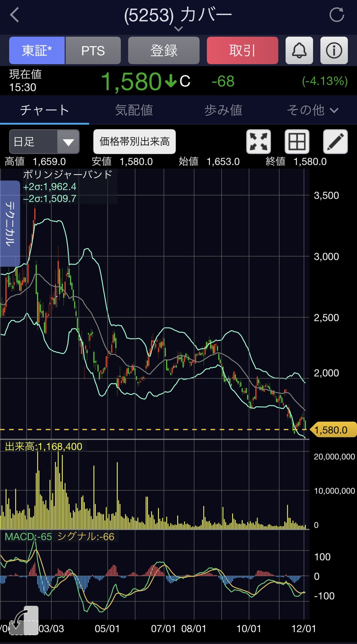Switch to the 気配値 tab

[x=134, y=110]
